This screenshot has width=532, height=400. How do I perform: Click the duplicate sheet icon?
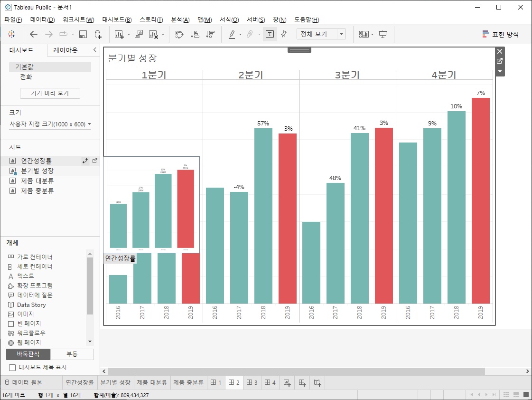tap(139, 34)
